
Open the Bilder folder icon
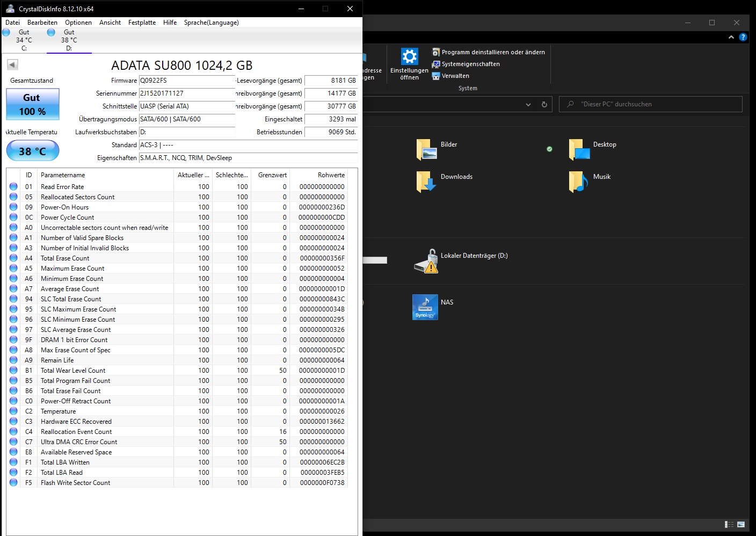(426, 150)
